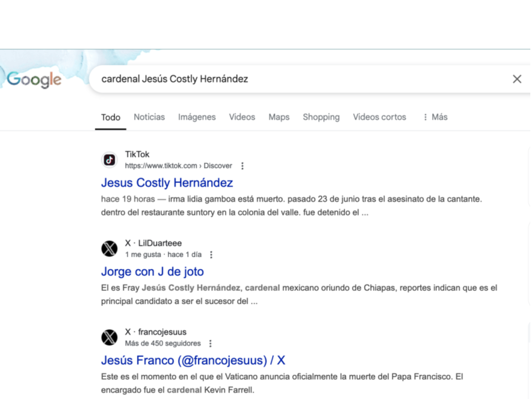Click the snippet mentioning cardenal Kevin Farrell
532x399 pixels.
[282, 383]
